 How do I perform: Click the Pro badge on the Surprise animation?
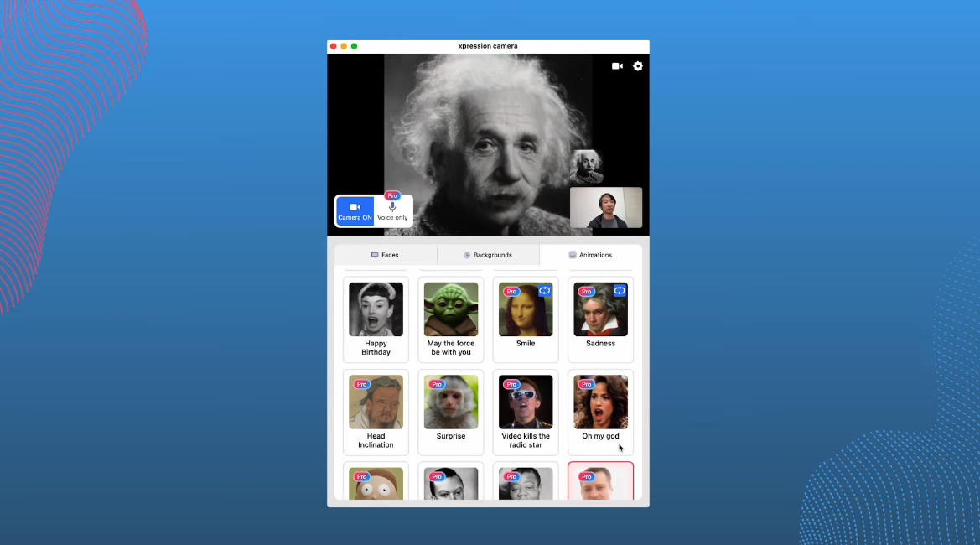(437, 384)
